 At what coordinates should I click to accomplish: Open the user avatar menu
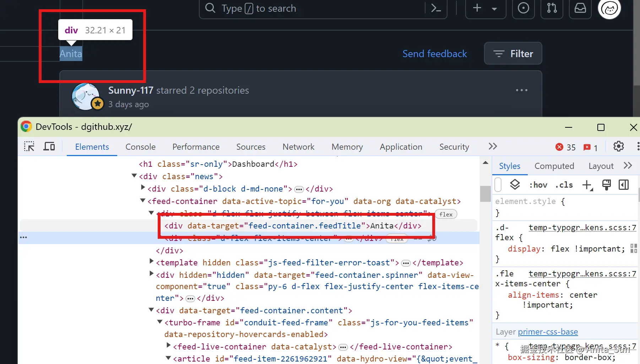pos(609,9)
